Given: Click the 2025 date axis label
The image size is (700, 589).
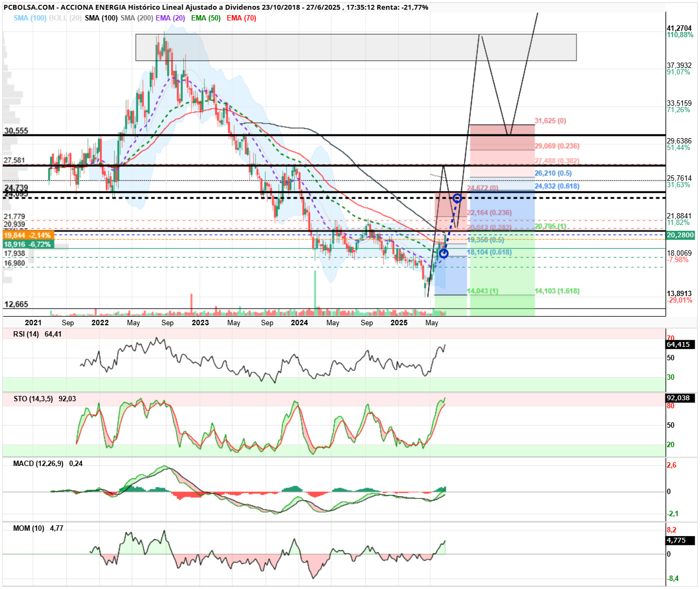Looking at the screenshot, I should pyautogui.click(x=399, y=323).
